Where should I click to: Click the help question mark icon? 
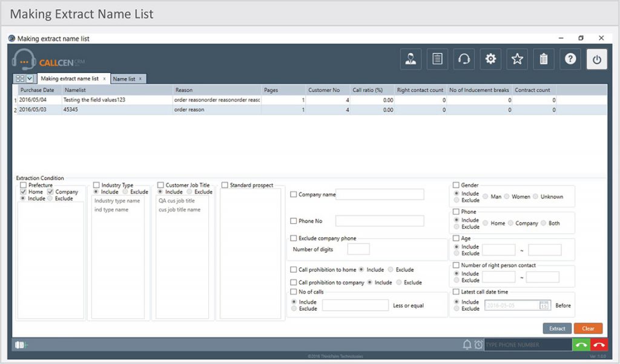[x=570, y=59]
